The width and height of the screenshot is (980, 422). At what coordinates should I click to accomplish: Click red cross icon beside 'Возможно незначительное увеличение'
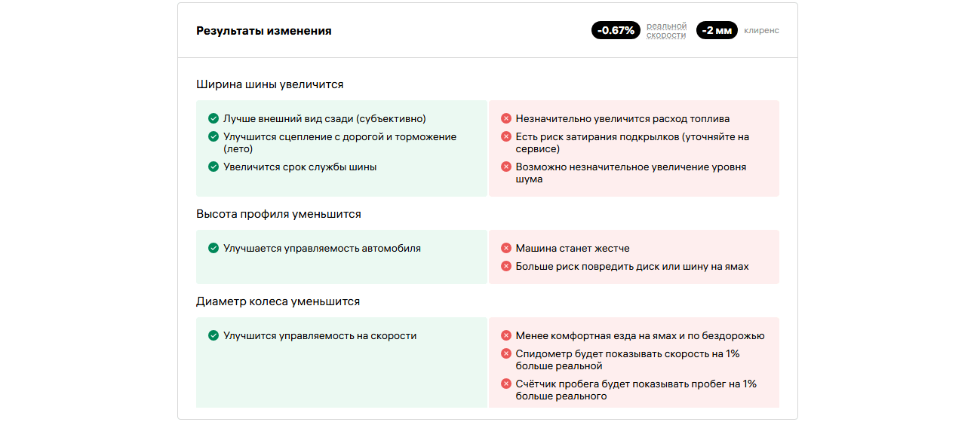[x=506, y=167]
